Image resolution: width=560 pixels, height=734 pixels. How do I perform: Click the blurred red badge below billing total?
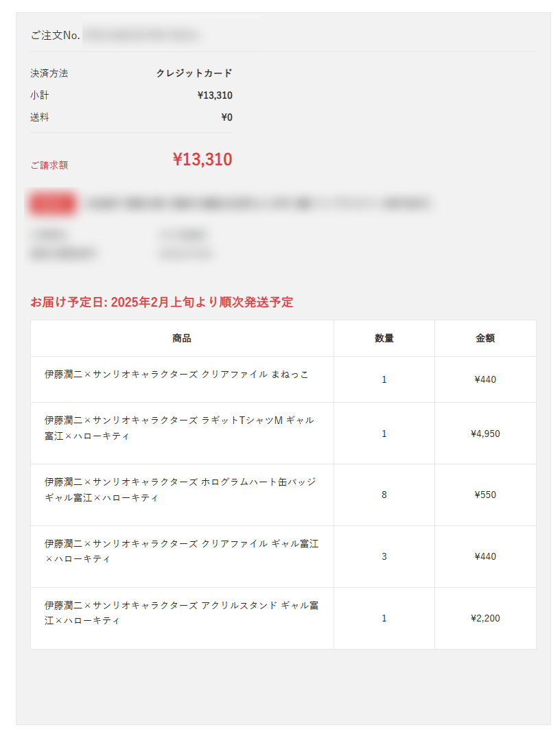click(52, 204)
